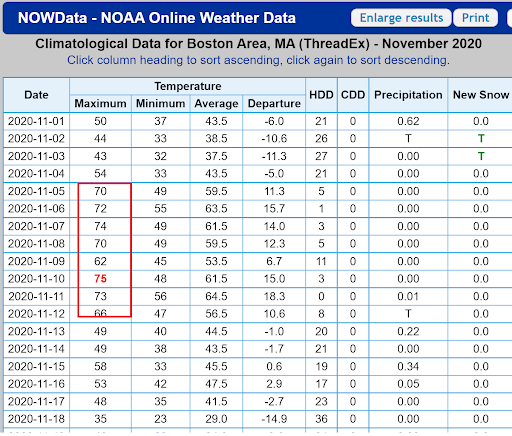Click departure value 15.7

coord(274,209)
